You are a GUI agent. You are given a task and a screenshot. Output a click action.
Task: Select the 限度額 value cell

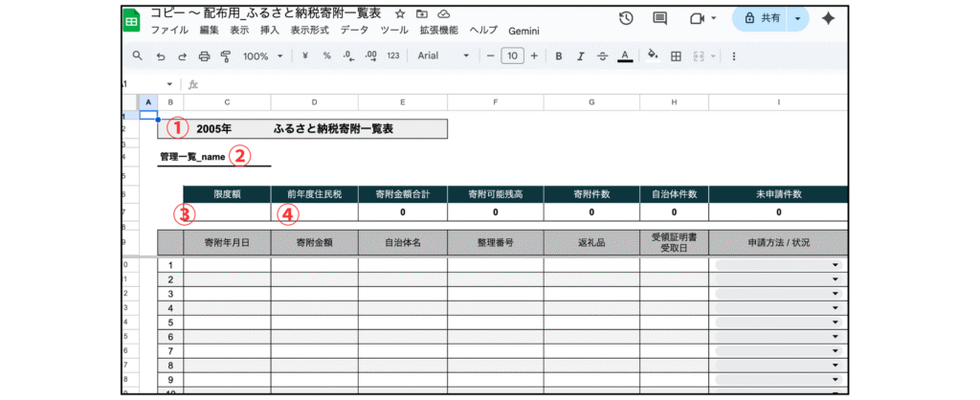[x=227, y=212]
